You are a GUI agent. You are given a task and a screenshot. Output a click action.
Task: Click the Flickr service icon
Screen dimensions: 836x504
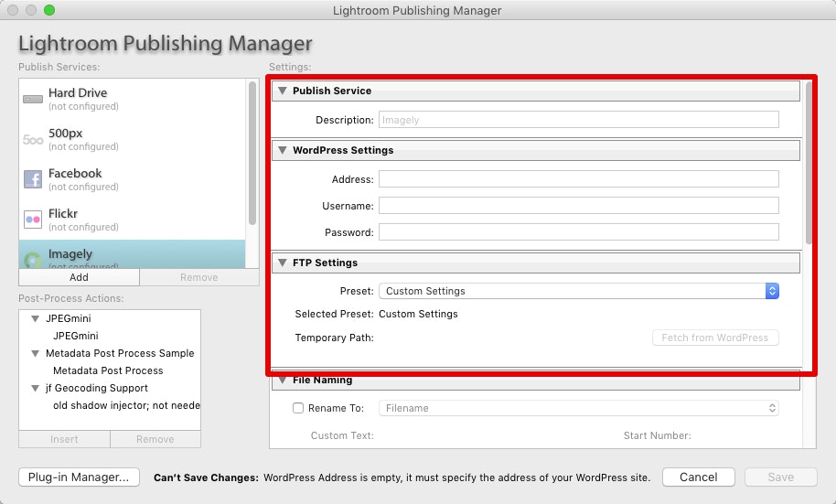(x=33, y=220)
